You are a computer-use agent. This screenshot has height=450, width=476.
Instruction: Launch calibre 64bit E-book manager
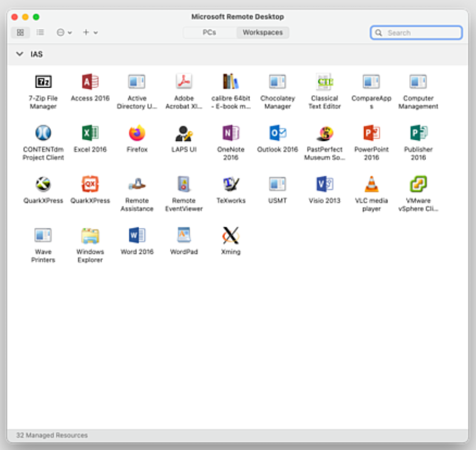click(x=231, y=82)
